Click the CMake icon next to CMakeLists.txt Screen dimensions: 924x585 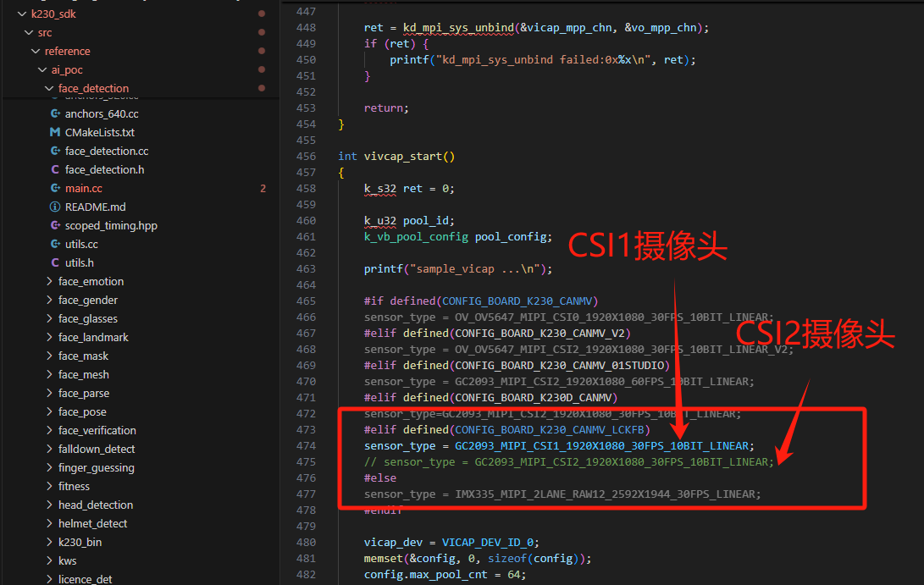click(x=55, y=132)
